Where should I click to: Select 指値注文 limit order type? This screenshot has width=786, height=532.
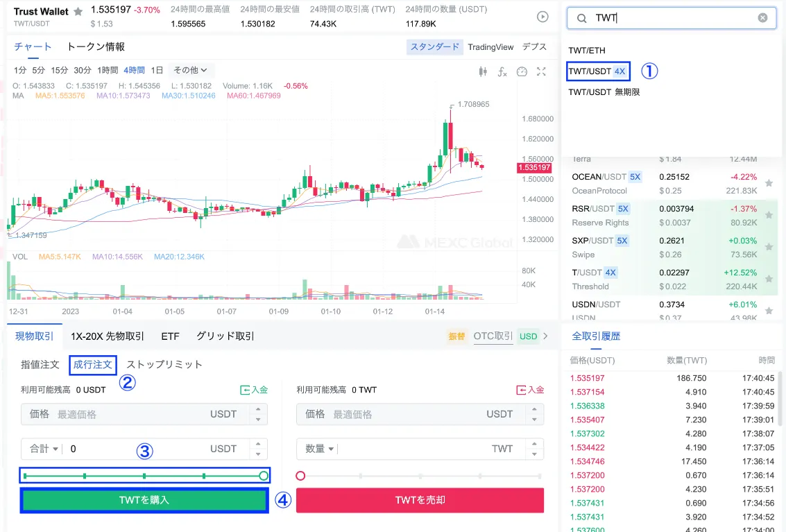point(40,365)
